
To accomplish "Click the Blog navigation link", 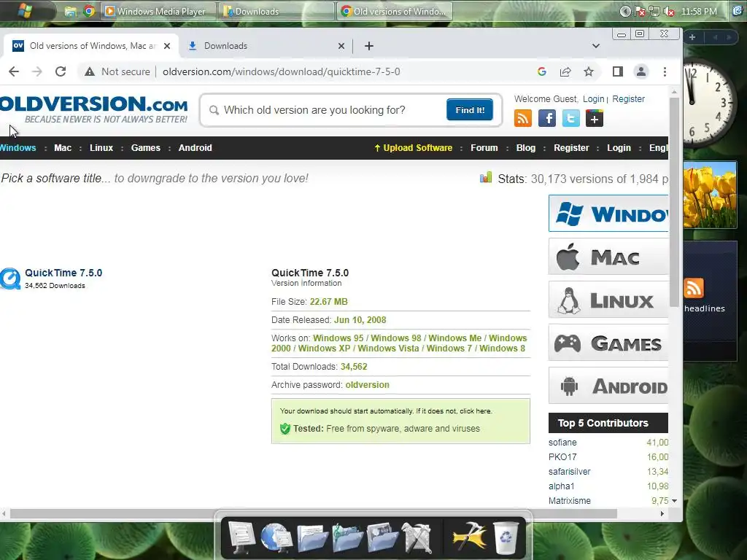I will (x=526, y=147).
